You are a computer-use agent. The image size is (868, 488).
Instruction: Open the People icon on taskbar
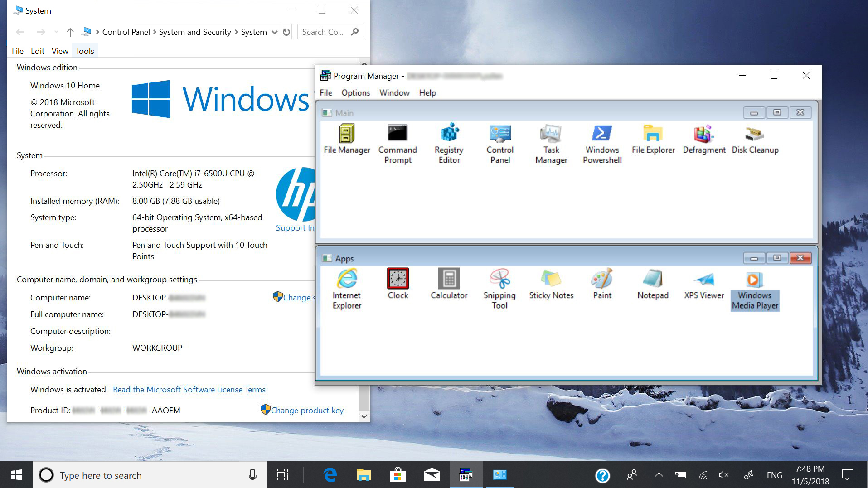point(631,475)
